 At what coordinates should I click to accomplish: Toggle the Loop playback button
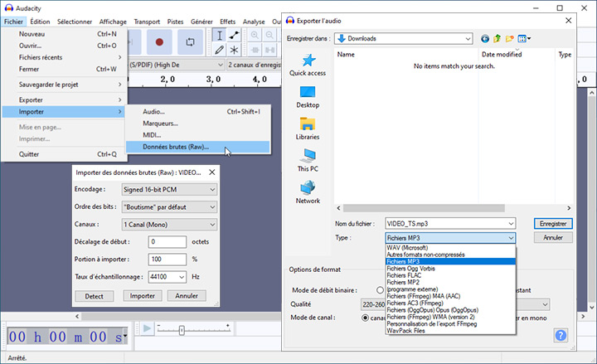(190, 41)
